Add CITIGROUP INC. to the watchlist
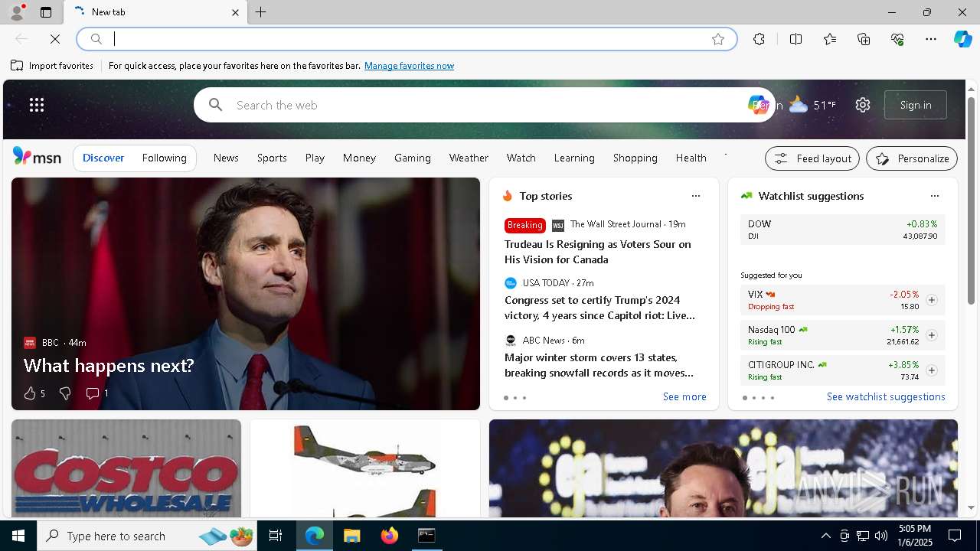Viewport: 980px width, 551px height. (932, 370)
